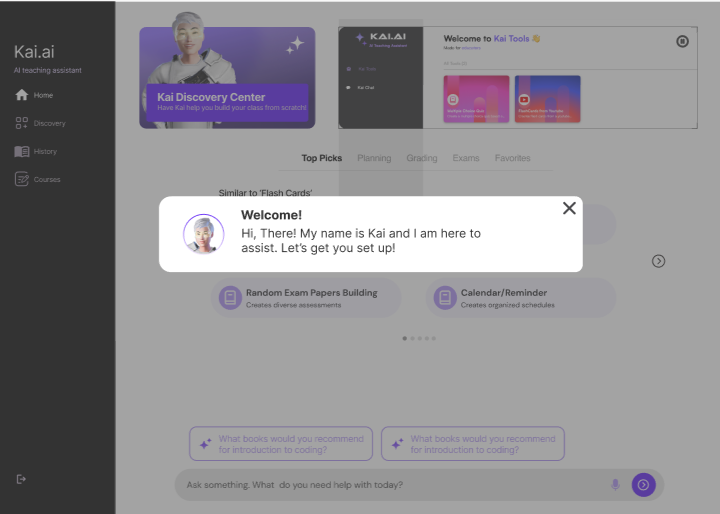Click the microphone icon in the chat bar
This screenshot has width=720, height=514.
point(615,485)
